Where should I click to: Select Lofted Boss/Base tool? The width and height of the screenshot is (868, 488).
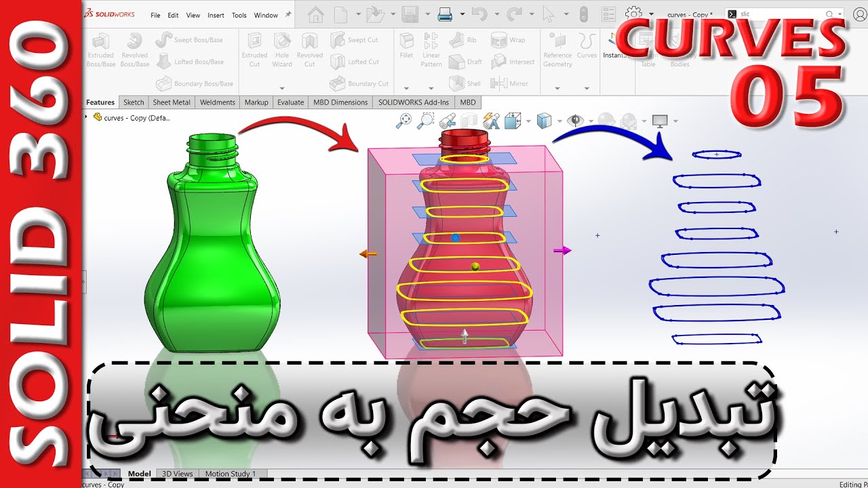pos(189,62)
